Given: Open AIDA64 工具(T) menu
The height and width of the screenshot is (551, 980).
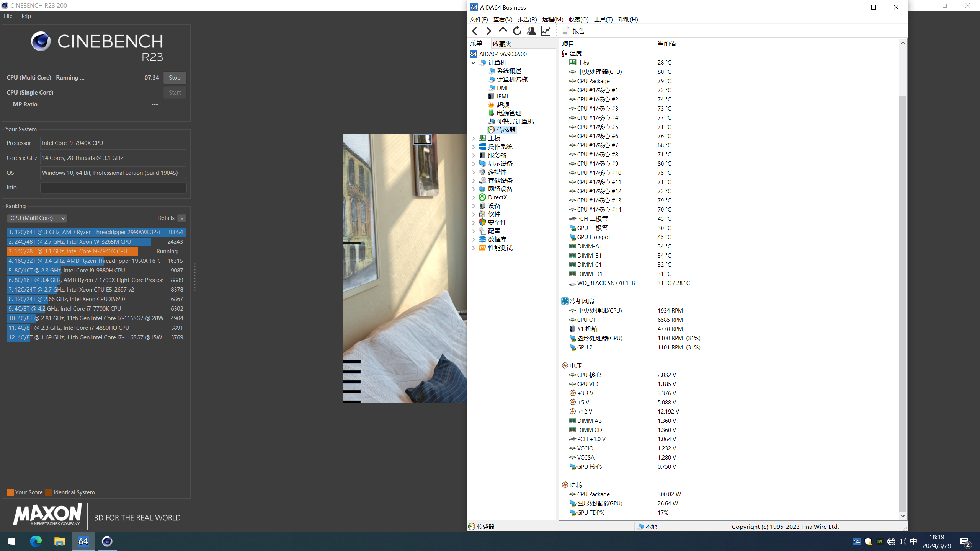Looking at the screenshot, I should 603,19.
